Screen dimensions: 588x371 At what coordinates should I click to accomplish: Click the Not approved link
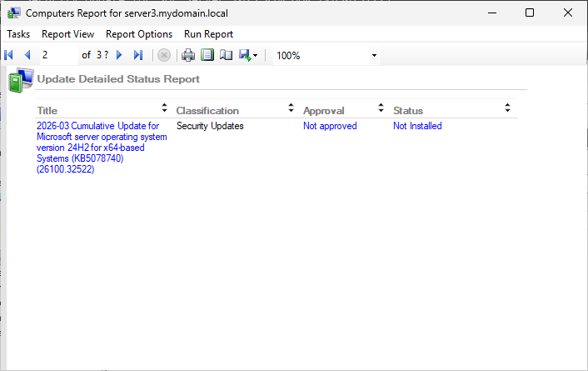click(330, 126)
